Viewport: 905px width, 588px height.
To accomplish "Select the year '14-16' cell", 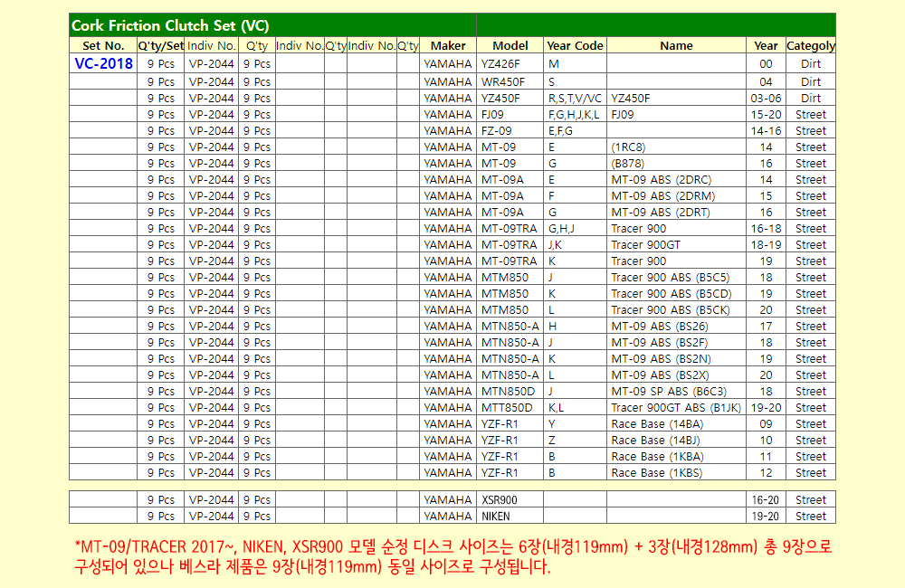I will [x=766, y=131].
